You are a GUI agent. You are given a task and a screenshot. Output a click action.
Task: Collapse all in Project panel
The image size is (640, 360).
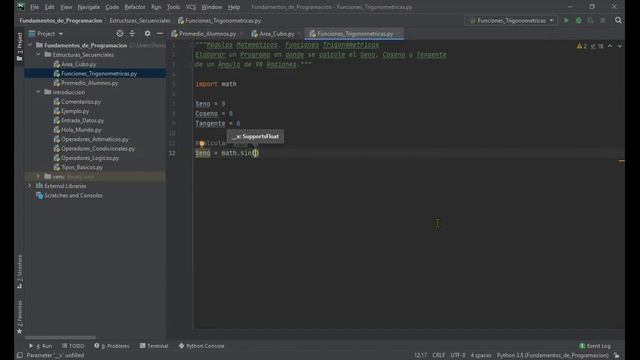(132, 33)
